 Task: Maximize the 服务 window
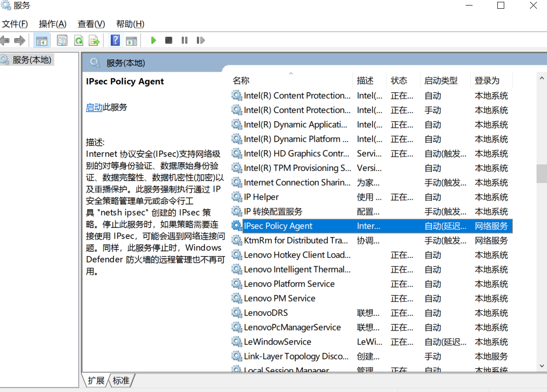coord(501,6)
